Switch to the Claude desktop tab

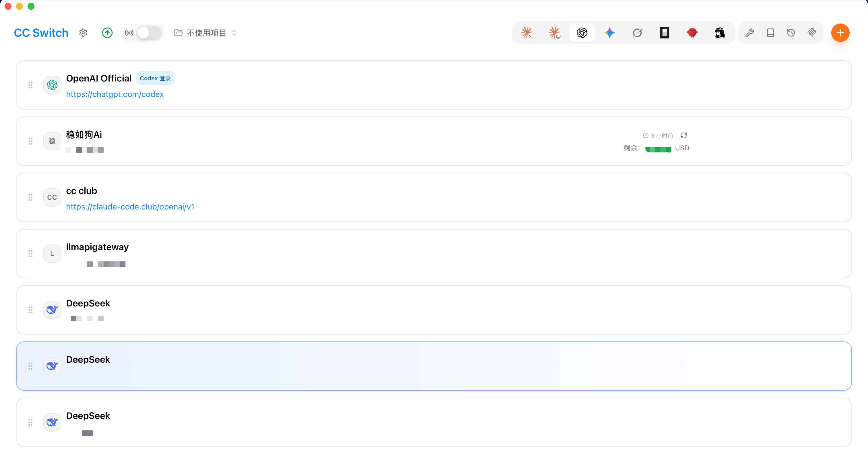[555, 33]
